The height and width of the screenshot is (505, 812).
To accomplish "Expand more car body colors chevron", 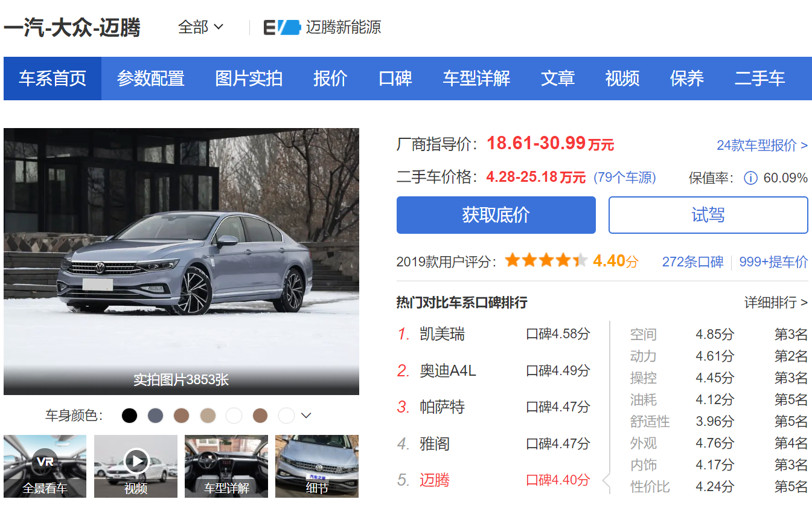I will [306, 416].
